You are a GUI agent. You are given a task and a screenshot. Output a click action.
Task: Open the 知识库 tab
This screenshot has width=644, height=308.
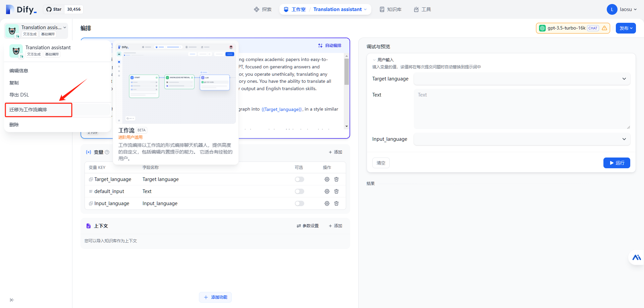click(x=390, y=9)
